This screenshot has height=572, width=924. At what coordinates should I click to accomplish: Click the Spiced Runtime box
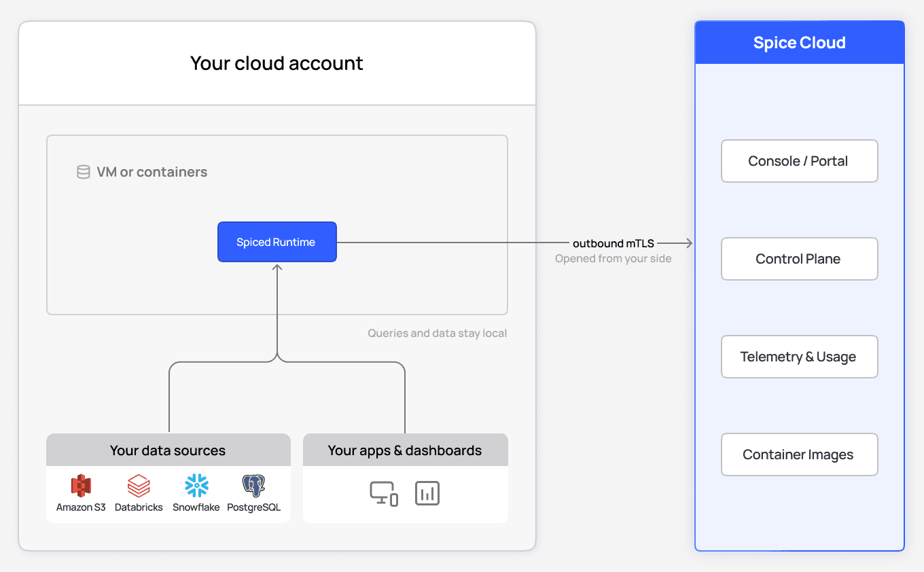point(277,242)
